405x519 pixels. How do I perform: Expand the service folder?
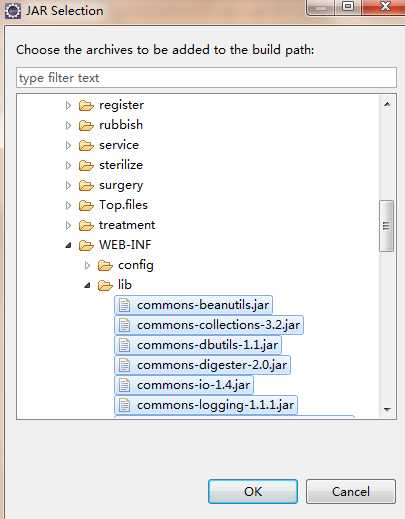pyautogui.click(x=68, y=146)
